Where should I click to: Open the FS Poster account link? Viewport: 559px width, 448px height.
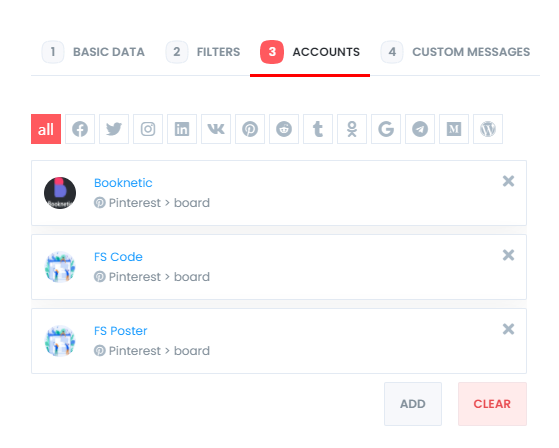pos(120,331)
